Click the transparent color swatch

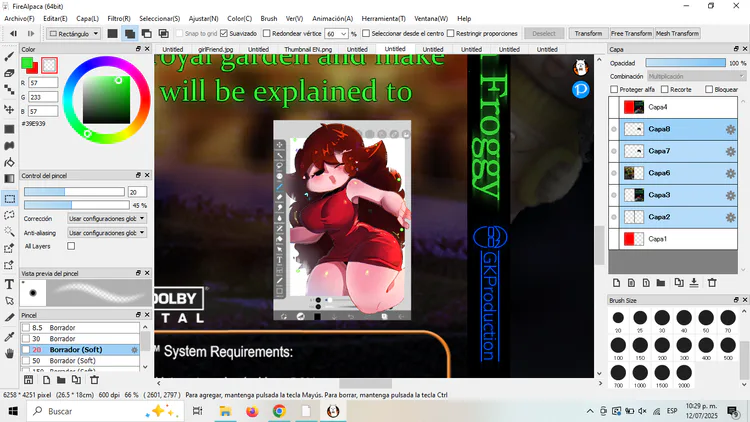(x=49, y=65)
